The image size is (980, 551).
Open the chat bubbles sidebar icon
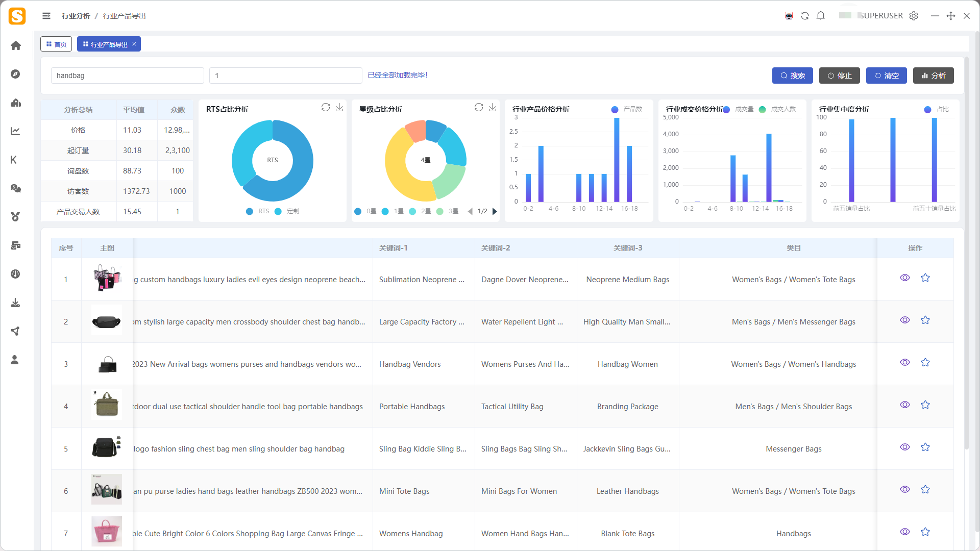click(x=16, y=188)
